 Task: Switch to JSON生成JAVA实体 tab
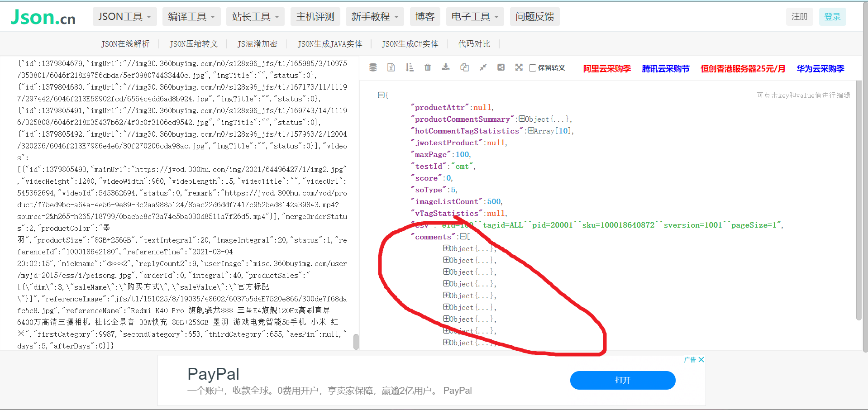[x=330, y=44]
